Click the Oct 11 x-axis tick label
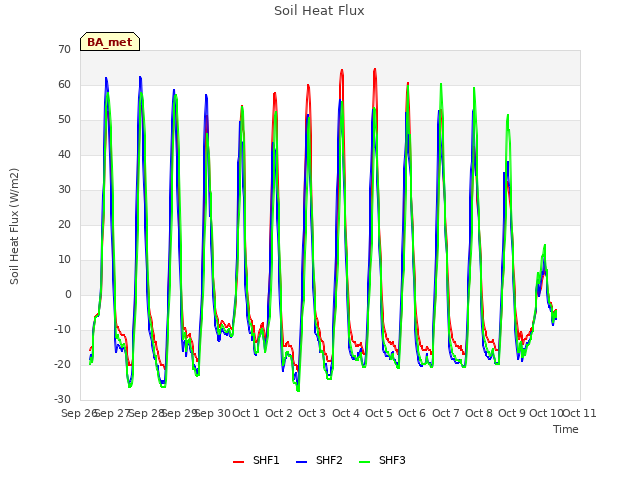The image size is (640, 480). [x=580, y=413]
